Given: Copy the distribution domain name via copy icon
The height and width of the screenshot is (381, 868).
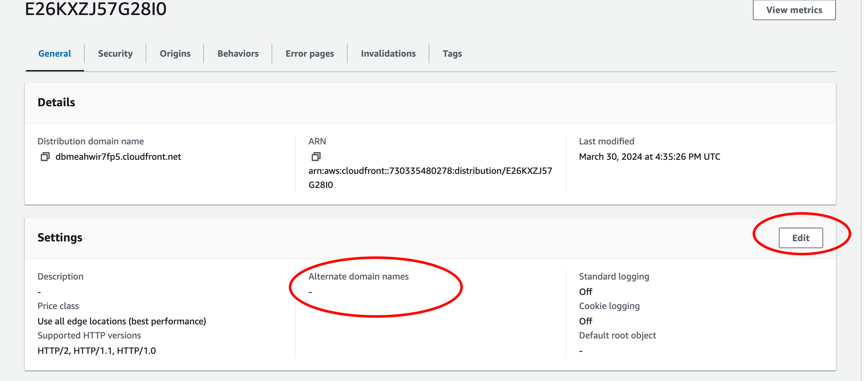Looking at the screenshot, I should 45,156.
